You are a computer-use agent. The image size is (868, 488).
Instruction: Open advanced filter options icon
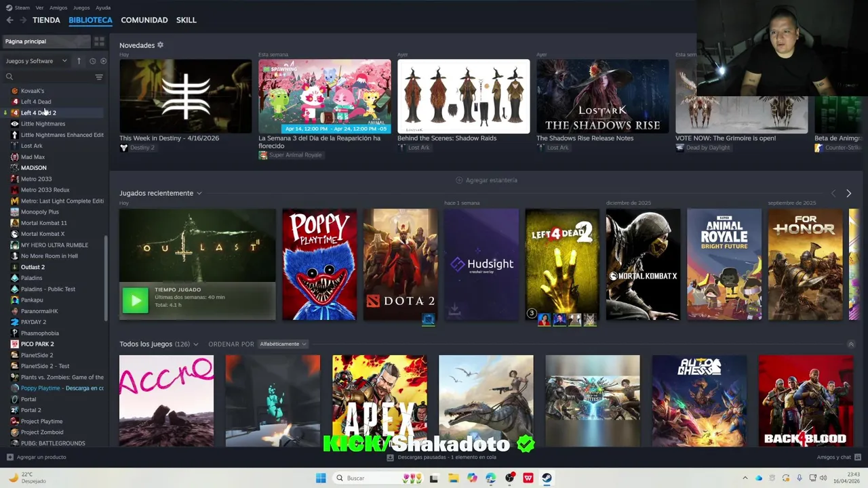99,77
